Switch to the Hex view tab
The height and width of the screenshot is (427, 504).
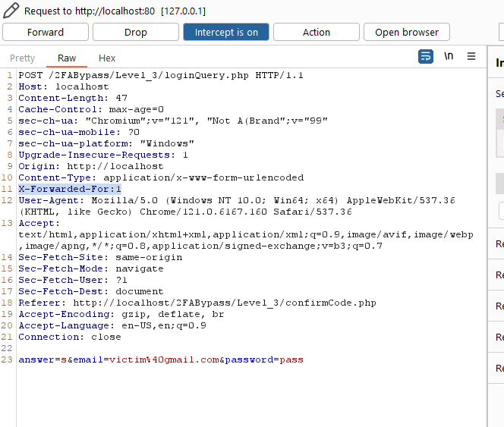tap(107, 58)
